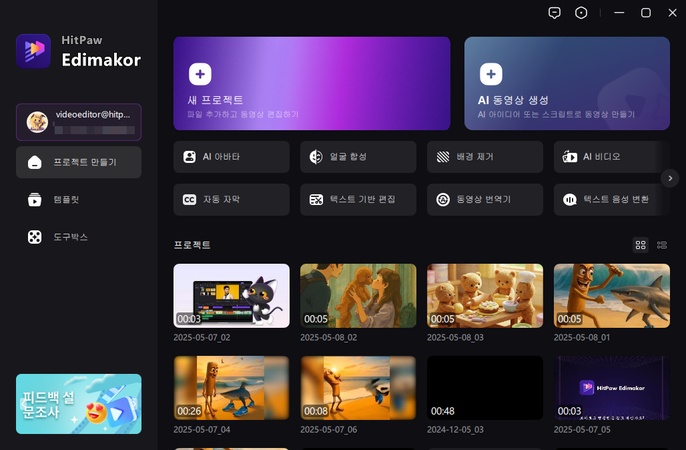This screenshot has width=686, height=450.
Task: Open project thumbnail 2025-05-07_05
Action: click(612, 388)
